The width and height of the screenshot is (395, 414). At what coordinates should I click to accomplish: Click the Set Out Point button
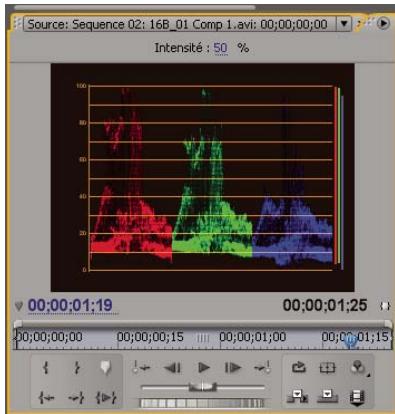[76, 368]
